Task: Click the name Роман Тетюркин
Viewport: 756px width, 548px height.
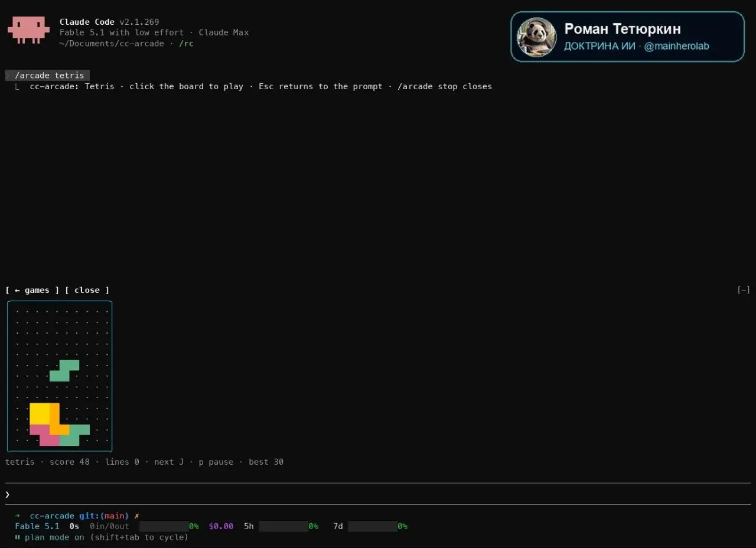Action: 623,28
